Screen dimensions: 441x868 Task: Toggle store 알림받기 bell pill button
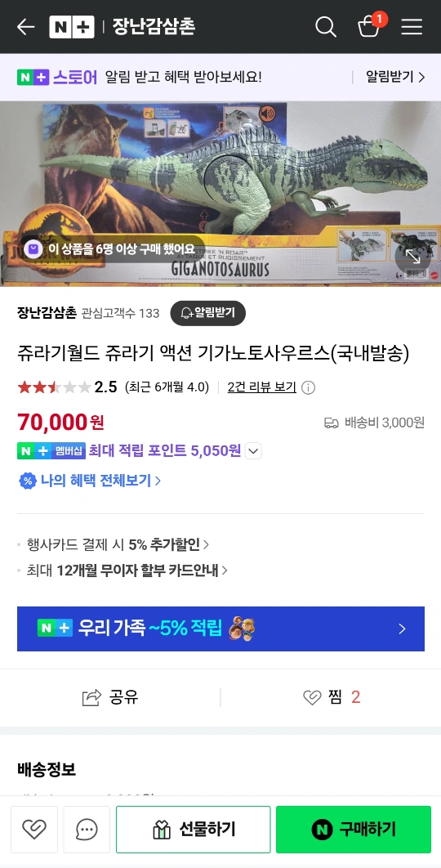click(x=208, y=313)
